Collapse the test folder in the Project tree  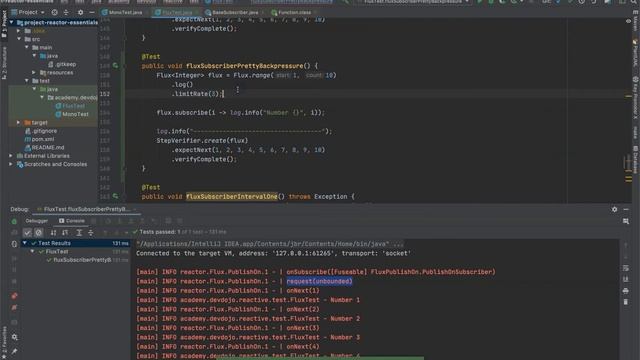click(x=27, y=81)
